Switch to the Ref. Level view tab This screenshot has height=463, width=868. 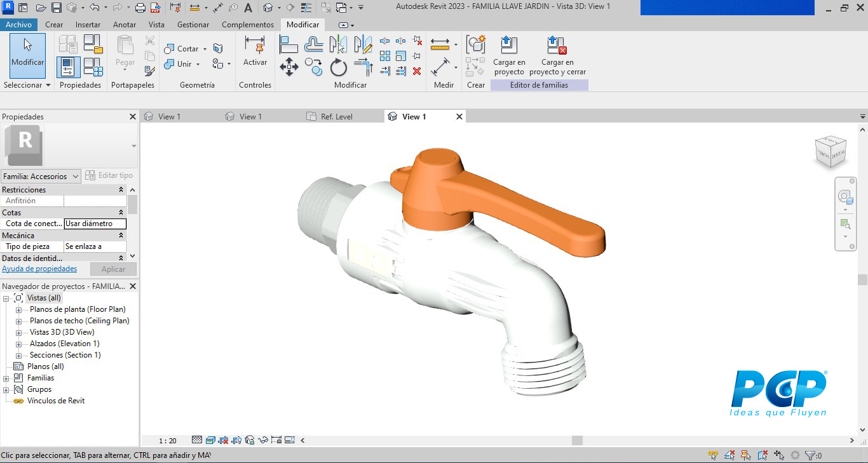(x=336, y=117)
